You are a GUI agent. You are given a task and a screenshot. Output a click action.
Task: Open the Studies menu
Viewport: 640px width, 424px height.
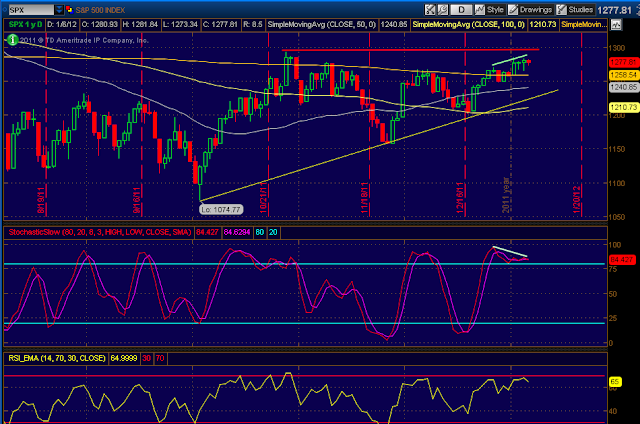tap(575, 10)
